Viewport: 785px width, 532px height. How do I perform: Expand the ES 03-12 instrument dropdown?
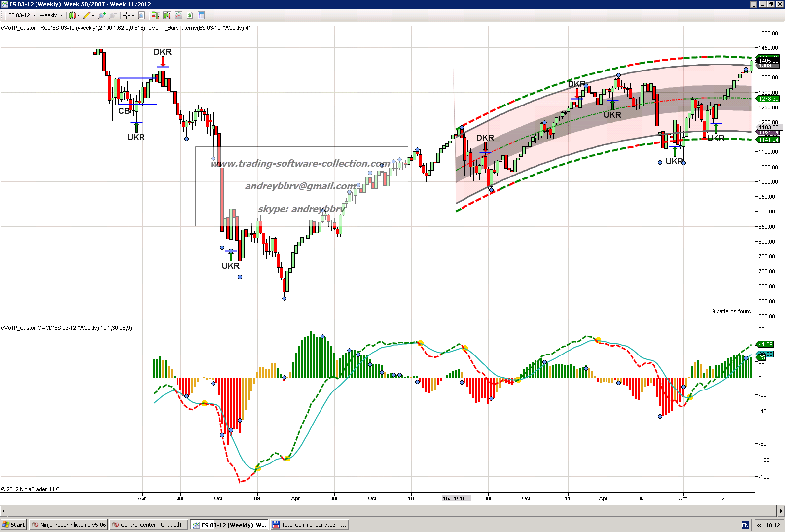click(x=34, y=15)
